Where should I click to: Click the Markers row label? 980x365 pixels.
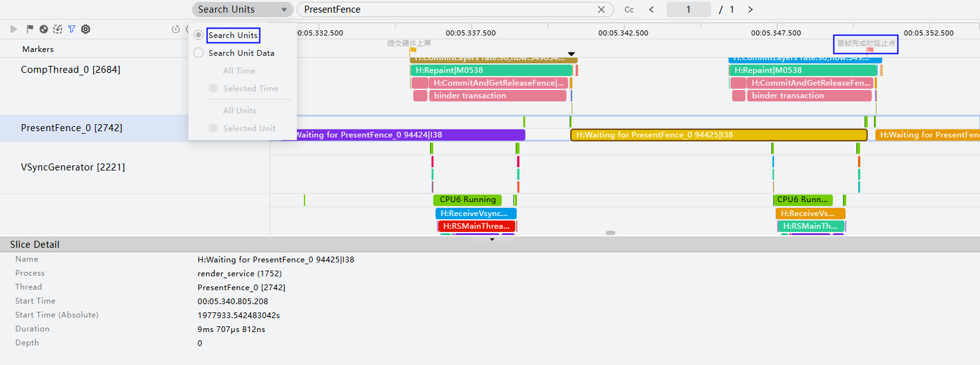(38, 49)
